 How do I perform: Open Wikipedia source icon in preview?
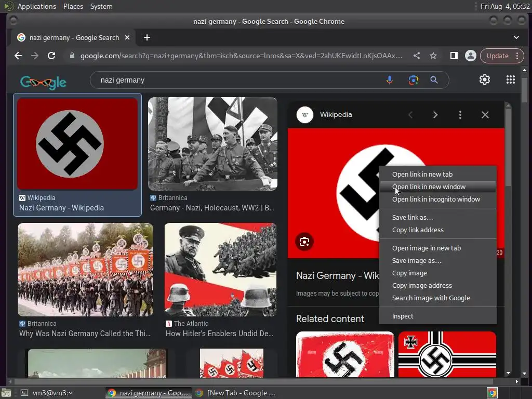[304, 115]
